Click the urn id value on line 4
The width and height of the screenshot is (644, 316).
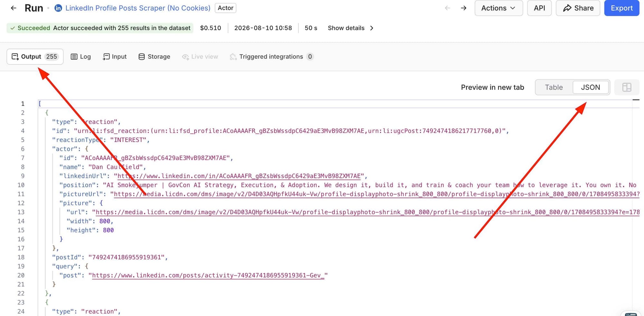(290, 131)
